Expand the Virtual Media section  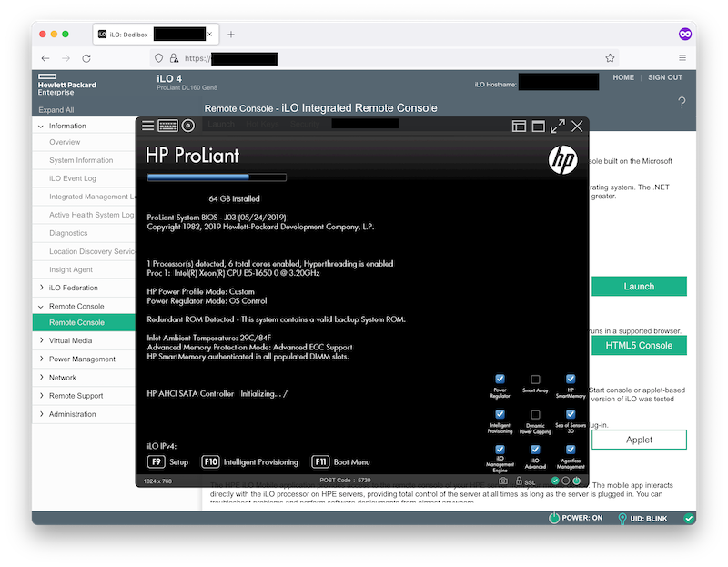click(x=42, y=340)
